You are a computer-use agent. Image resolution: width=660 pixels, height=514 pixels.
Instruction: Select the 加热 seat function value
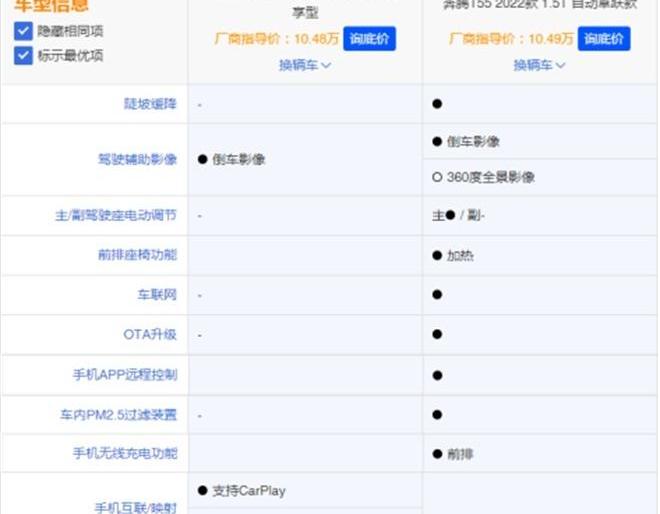click(x=460, y=256)
